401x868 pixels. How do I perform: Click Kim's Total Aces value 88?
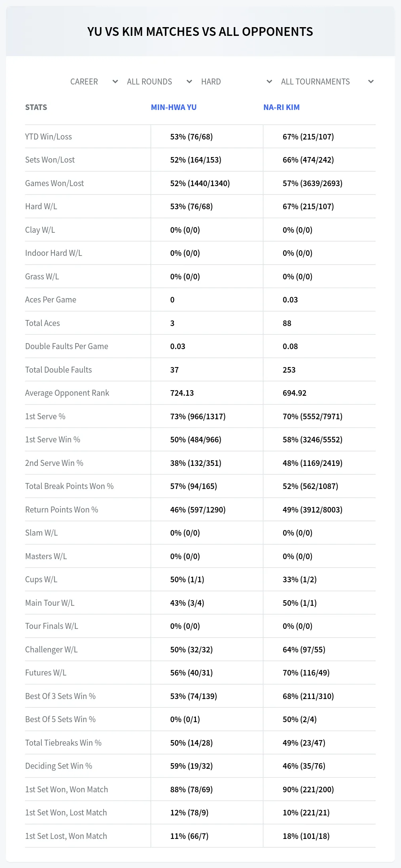(287, 323)
